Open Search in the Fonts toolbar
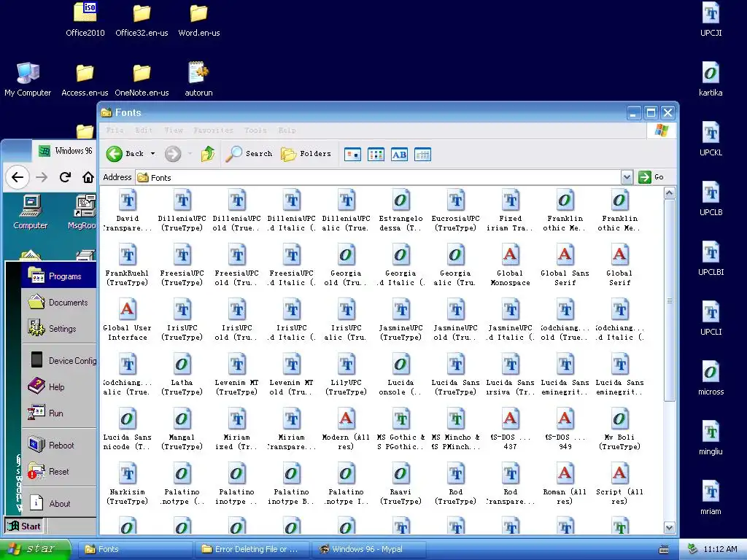This screenshot has width=747, height=560. click(x=248, y=154)
